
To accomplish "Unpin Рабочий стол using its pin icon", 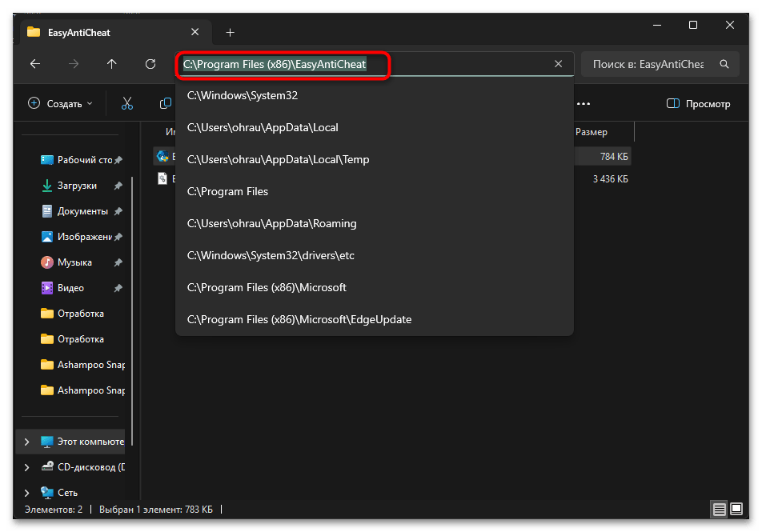I will [118, 160].
